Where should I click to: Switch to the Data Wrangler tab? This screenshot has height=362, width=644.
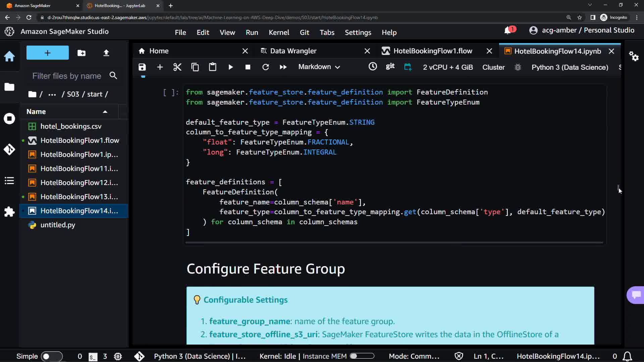[293, 51]
